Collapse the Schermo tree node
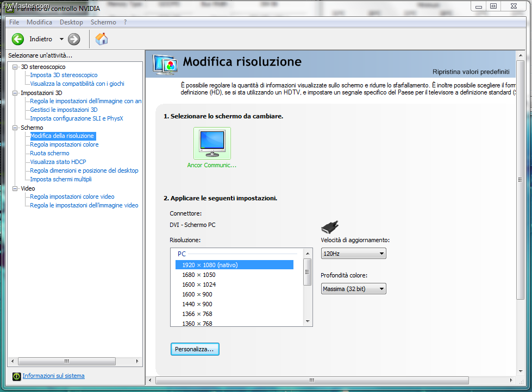The image size is (532, 392). [x=15, y=128]
